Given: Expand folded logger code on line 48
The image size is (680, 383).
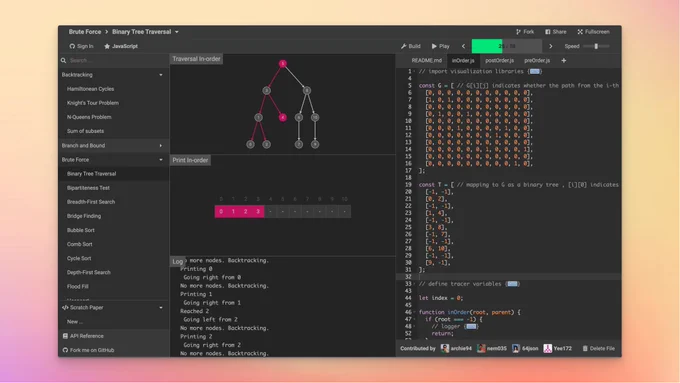Looking at the screenshot, I should tap(471, 327).
